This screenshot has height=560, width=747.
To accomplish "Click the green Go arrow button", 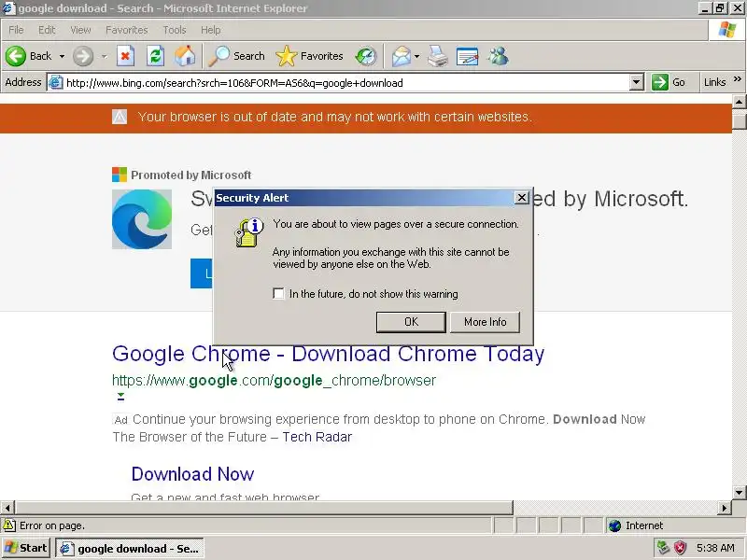I will 660,82.
